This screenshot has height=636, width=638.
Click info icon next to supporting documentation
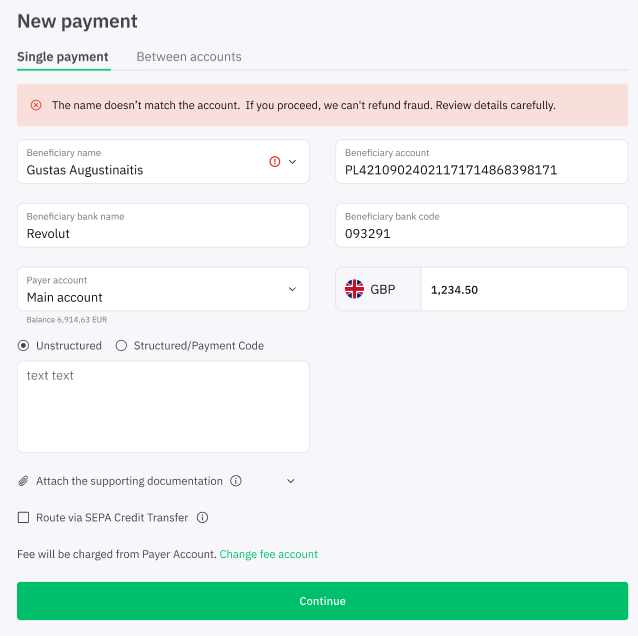coord(236,481)
